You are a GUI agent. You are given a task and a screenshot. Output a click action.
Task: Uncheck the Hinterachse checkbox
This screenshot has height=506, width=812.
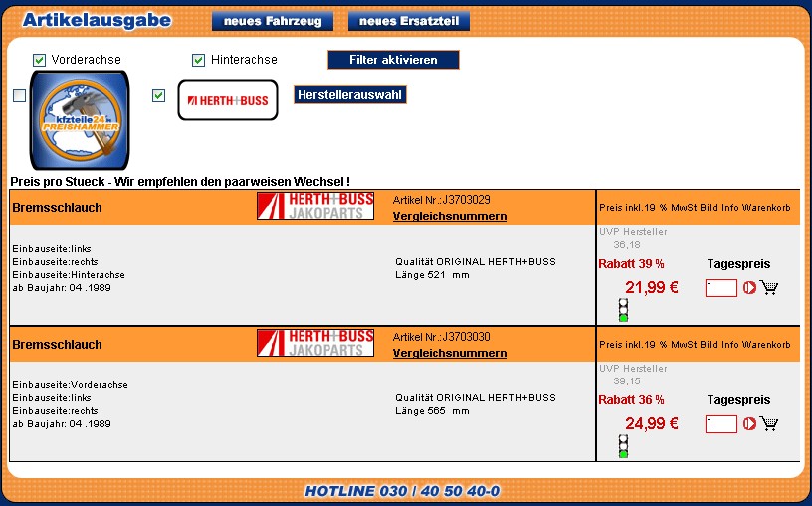coord(198,60)
